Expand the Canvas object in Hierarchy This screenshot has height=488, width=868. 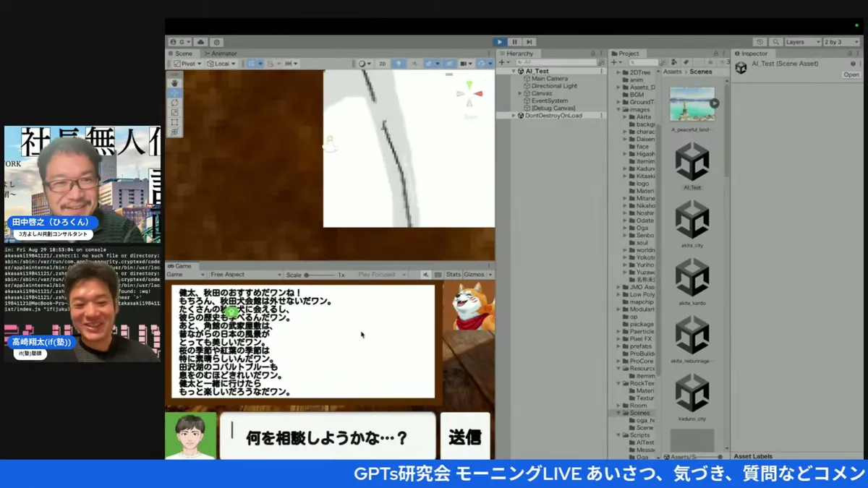pos(520,93)
